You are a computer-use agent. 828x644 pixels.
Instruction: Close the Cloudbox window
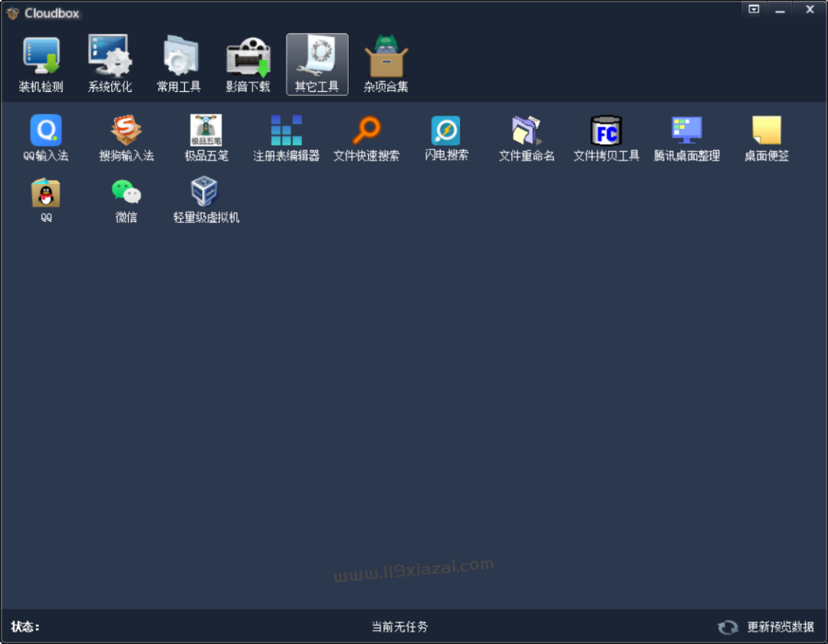(810, 9)
